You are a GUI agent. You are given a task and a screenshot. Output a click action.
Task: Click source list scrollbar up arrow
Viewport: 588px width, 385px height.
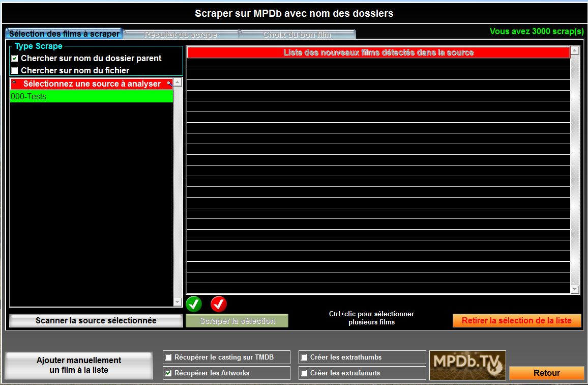178,82
